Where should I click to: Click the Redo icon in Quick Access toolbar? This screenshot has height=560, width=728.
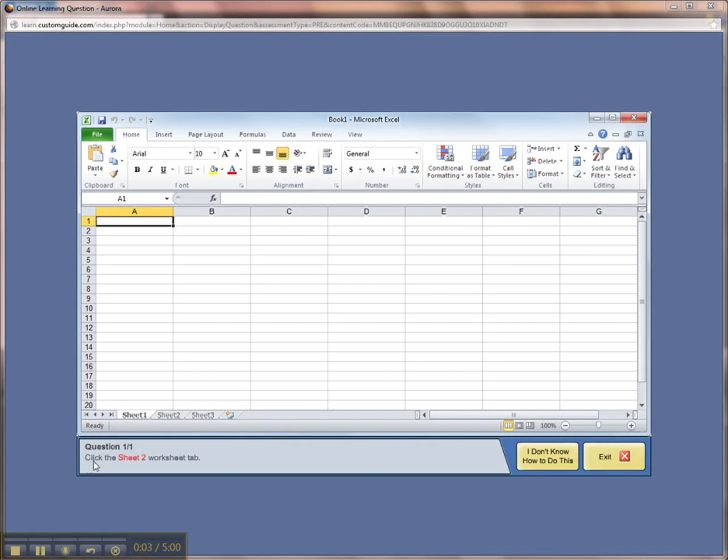coord(132,120)
